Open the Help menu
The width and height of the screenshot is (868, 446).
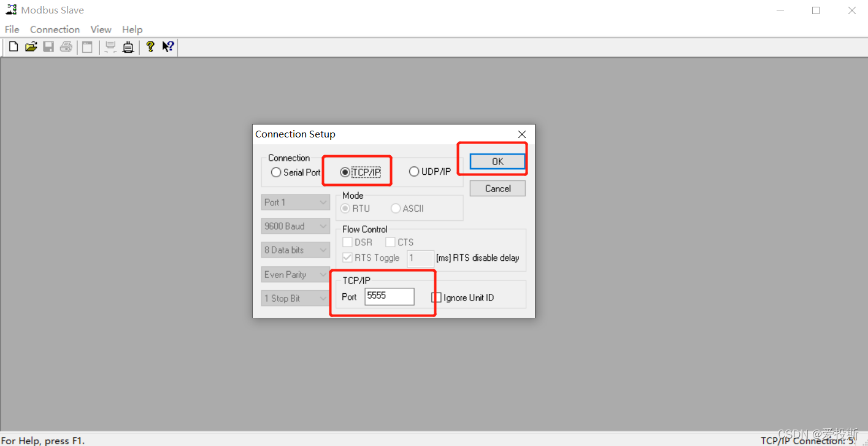point(132,29)
